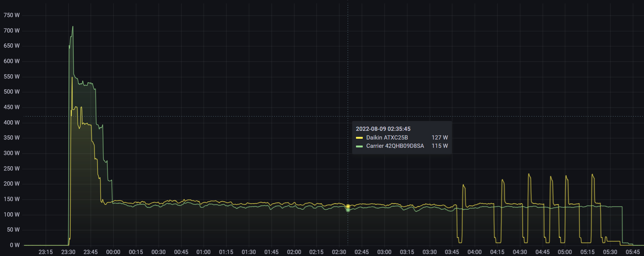
Task: Click the 02:00 time axis label
Action: [294, 252]
